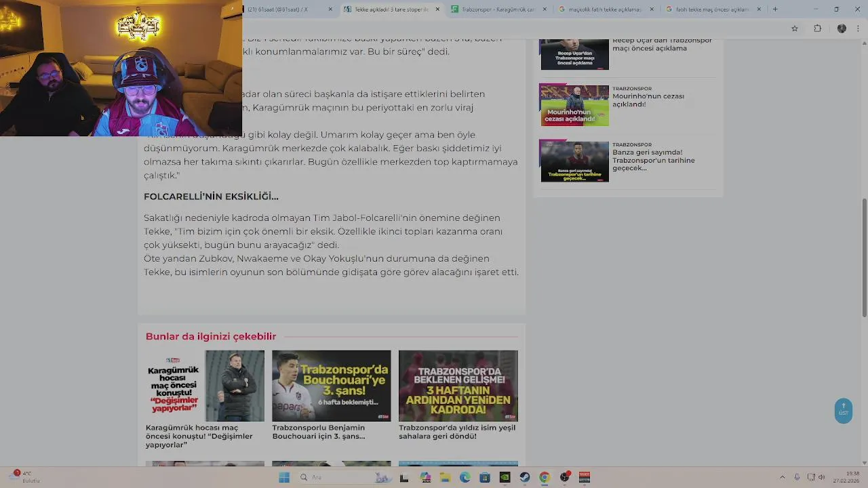This screenshot has height=488, width=868.
Task: Open Google Chrome taskbar icon
Action: coord(544,477)
